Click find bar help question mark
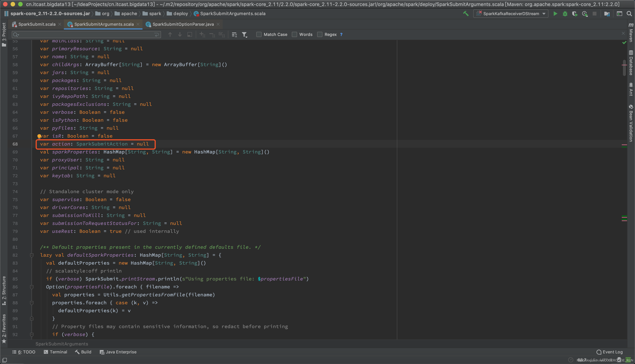Image resolution: width=635 pixels, height=364 pixels. click(341, 35)
